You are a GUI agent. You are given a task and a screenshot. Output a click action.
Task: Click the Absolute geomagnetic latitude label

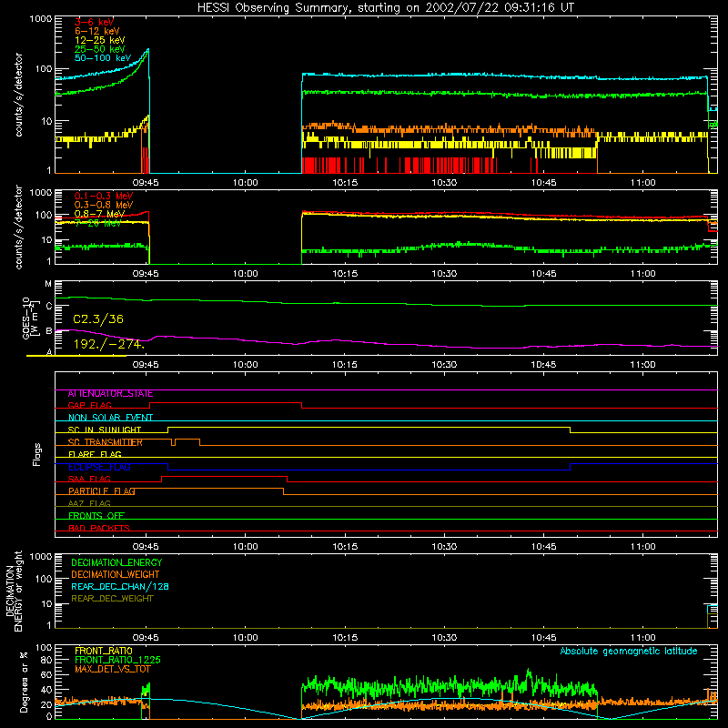629,652
